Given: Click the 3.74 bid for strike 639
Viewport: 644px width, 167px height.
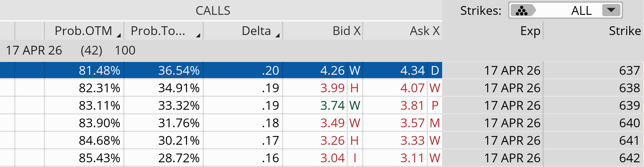Looking at the screenshot, I should point(332,105).
